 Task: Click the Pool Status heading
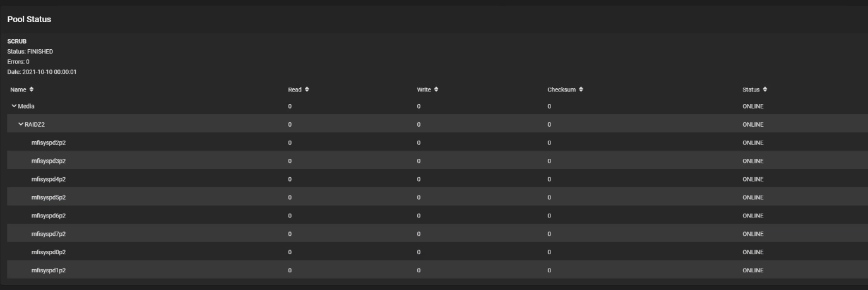29,20
